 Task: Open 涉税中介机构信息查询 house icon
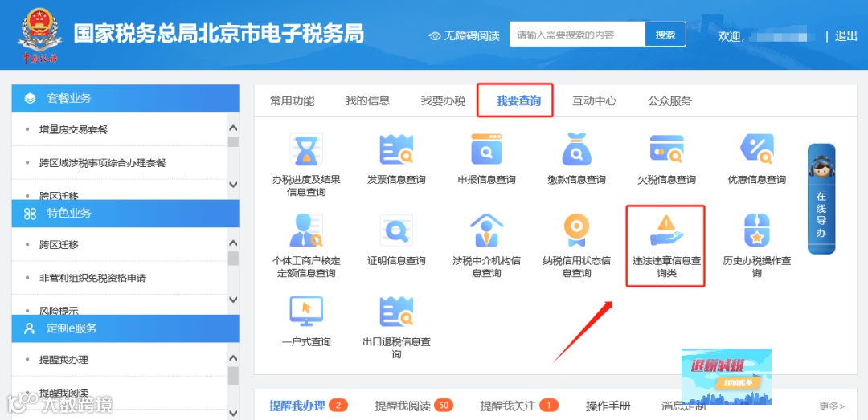[486, 230]
